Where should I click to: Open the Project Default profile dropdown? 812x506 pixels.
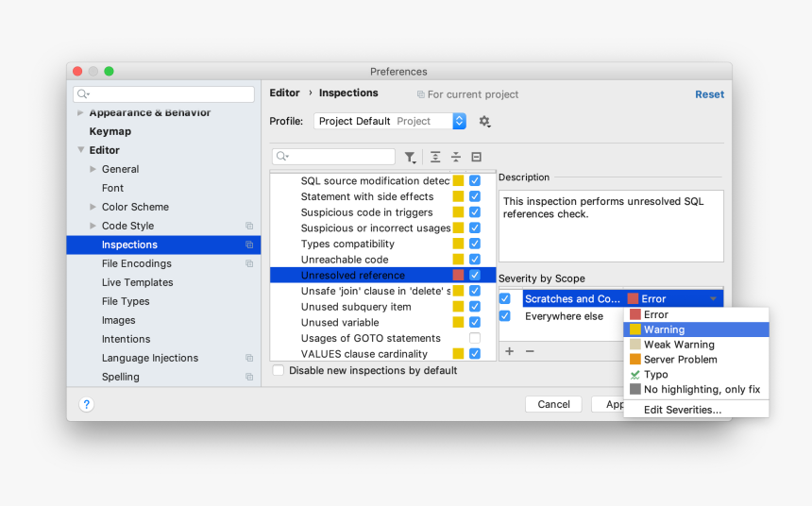point(390,122)
